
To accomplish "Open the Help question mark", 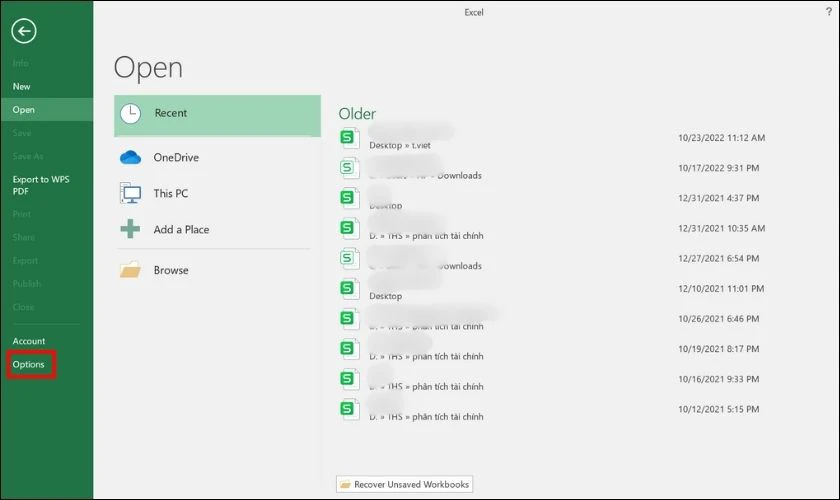I will (829, 12).
